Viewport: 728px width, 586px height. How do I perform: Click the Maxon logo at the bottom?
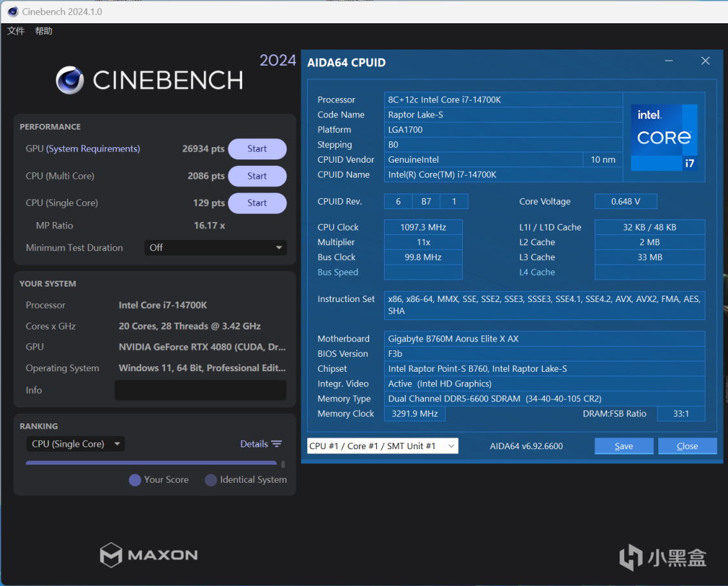149,555
